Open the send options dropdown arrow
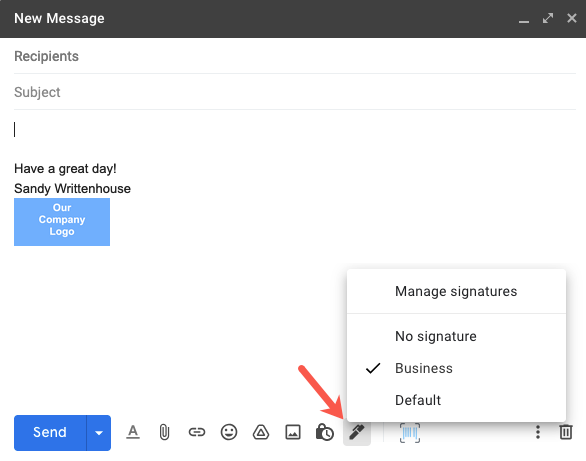Viewport: 586px width, 461px height. 99,433
